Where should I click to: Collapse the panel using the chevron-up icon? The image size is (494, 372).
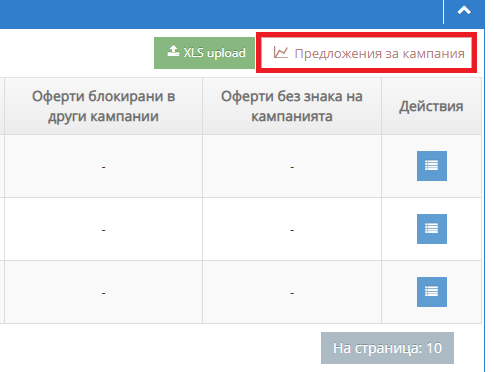[464, 11]
